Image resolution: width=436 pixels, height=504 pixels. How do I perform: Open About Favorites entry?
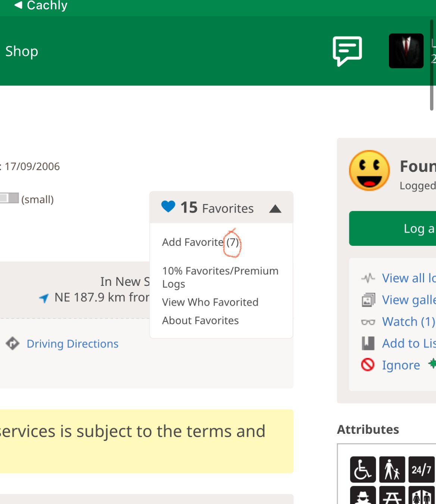tap(200, 321)
